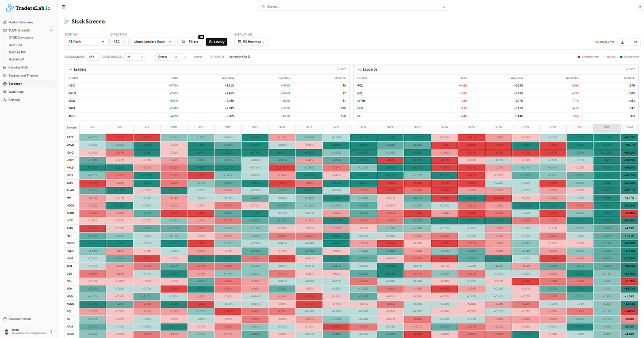Click the Settings sidebar icon
The height and width of the screenshot is (338, 644).
click(x=5, y=100)
